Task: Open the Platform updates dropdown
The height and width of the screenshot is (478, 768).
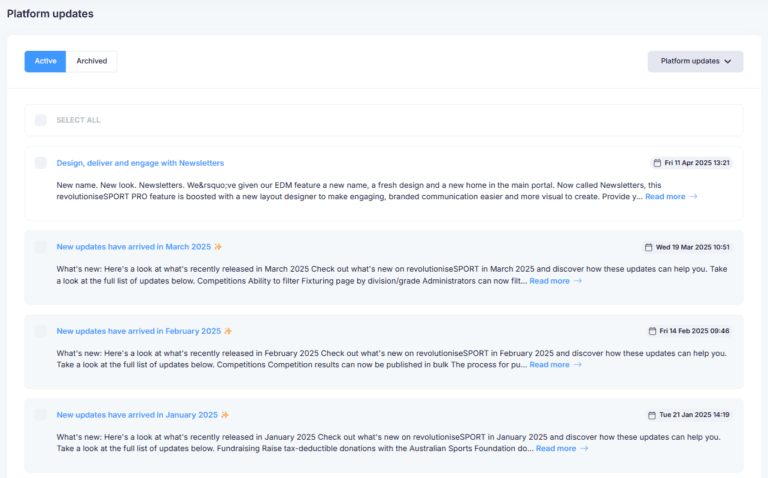Action: (695, 61)
